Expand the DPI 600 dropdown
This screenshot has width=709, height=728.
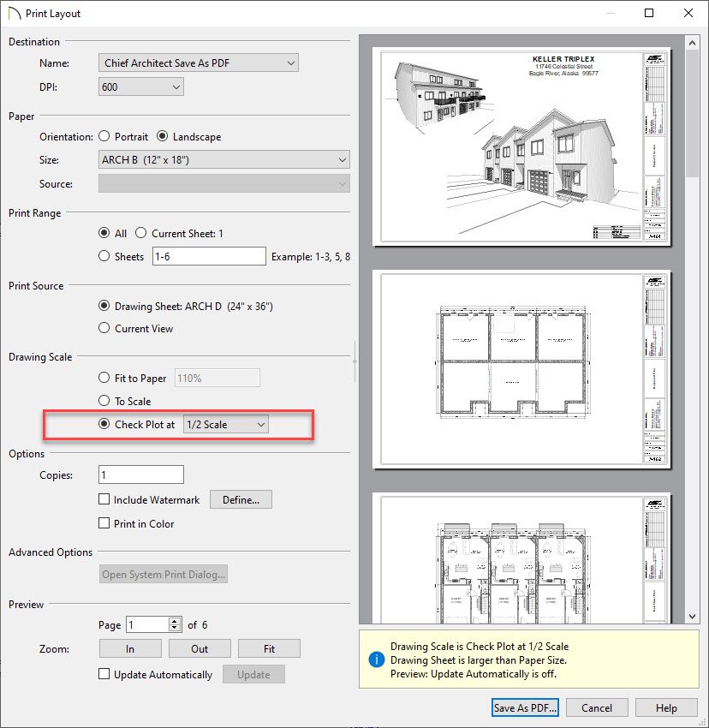click(141, 87)
